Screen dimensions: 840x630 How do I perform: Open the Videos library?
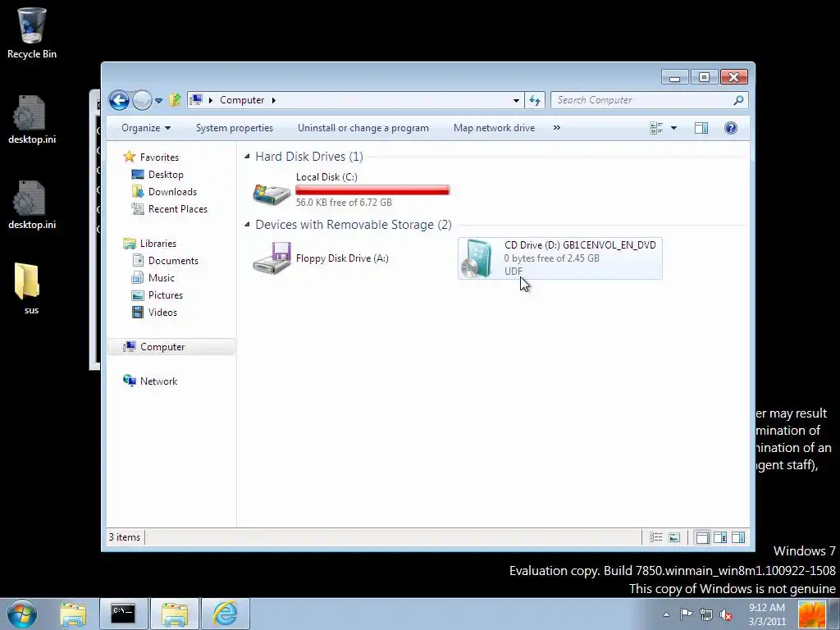[162, 313]
